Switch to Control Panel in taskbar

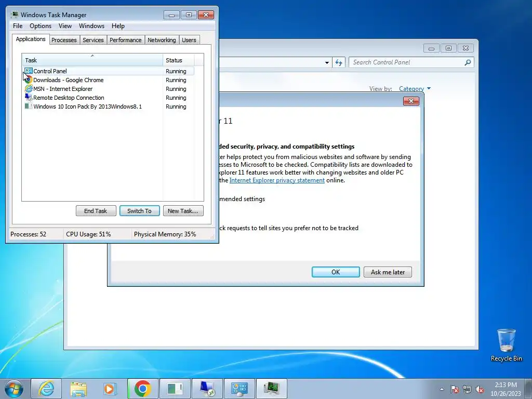[x=240, y=389]
